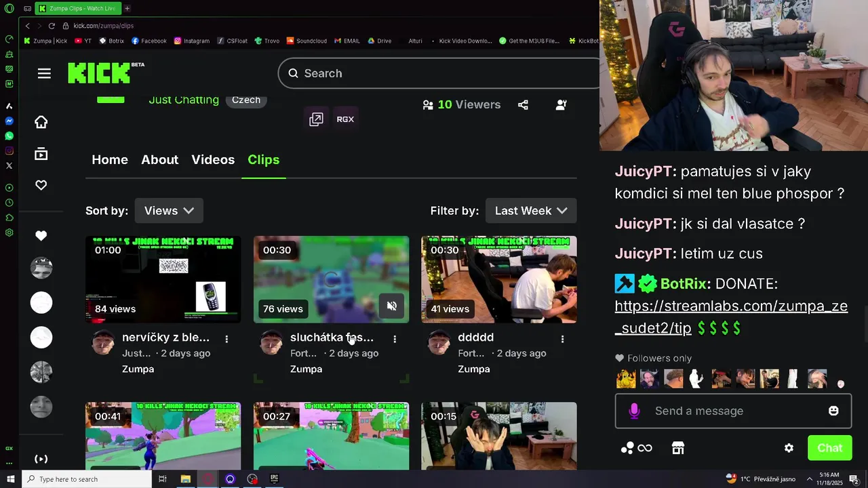868x488 pixels.
Task: Select the Zumpa Clips browser tab
Action: tap(78, 9)
